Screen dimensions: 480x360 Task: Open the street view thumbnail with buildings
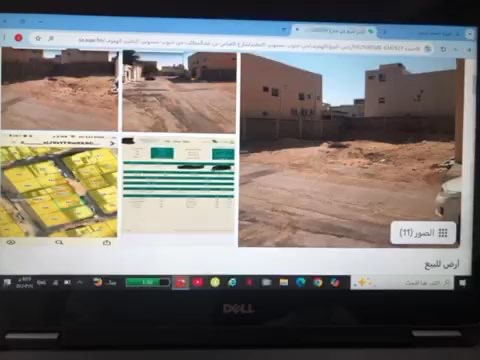click(x=179, y=91)
